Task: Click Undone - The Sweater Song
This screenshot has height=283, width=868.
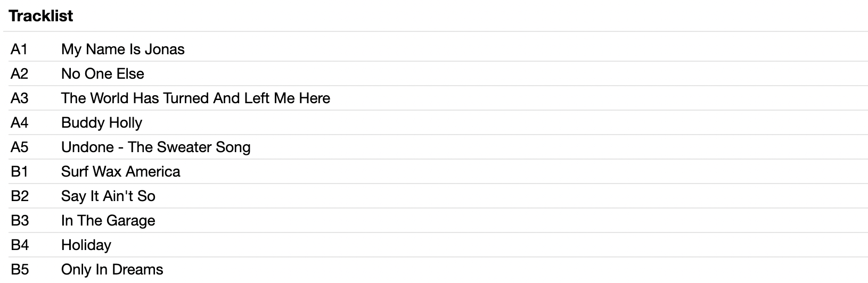Action: point(155,147)
